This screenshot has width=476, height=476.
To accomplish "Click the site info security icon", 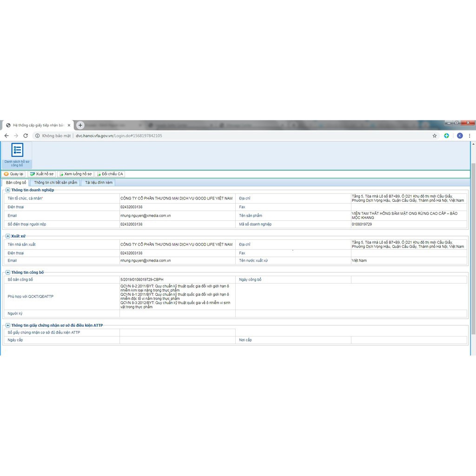I will pyautogui.click(x=37, y=136).
